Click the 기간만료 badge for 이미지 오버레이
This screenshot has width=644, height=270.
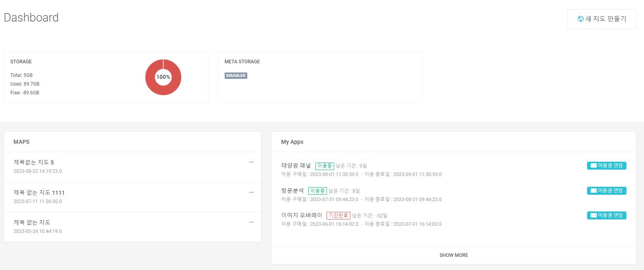(338, 215)
